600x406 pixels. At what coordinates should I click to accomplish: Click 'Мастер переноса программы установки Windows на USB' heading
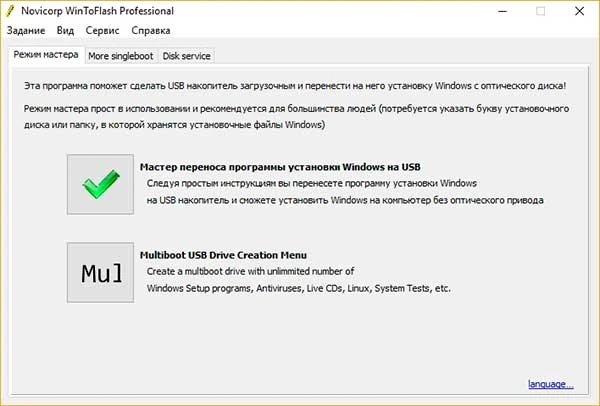280,167
